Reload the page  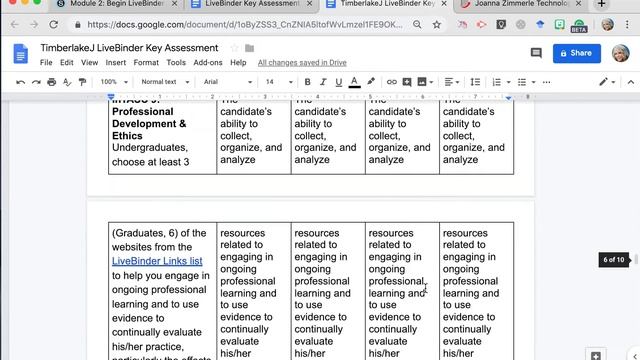click(x=53, y=24)
